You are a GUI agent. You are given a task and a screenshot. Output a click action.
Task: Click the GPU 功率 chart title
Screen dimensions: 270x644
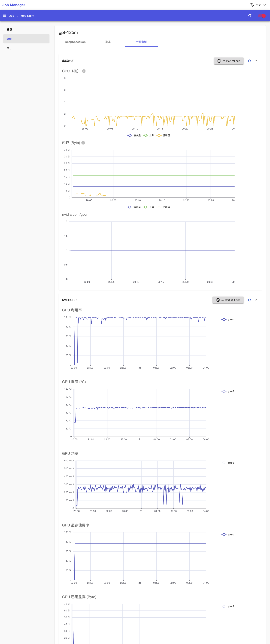coord(70,453)
